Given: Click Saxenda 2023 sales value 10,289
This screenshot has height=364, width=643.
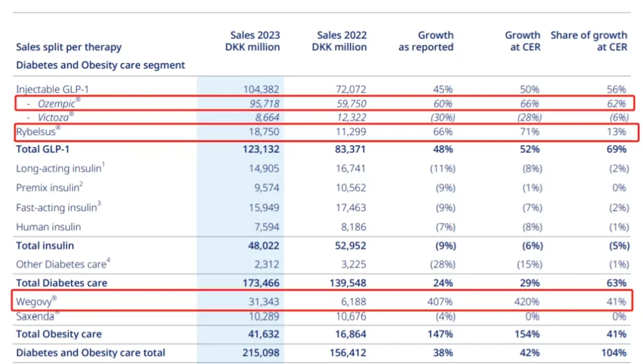Looking at the screenshot, I should 264,316.
